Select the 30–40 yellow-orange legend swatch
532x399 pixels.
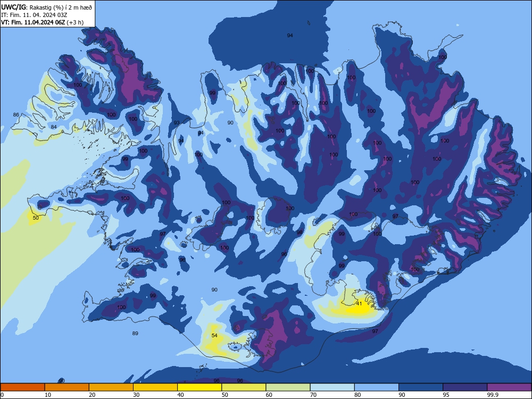(x=155, y=387)
